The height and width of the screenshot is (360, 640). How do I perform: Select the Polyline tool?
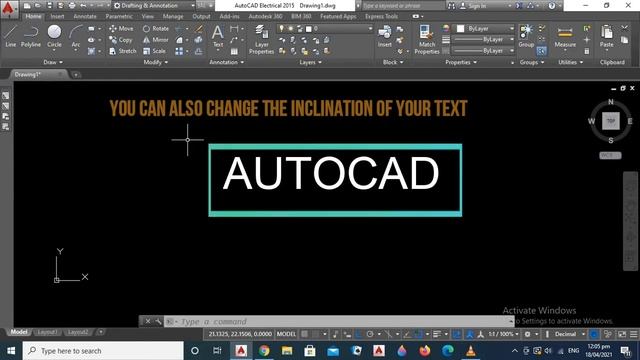[x=31, y=36]
